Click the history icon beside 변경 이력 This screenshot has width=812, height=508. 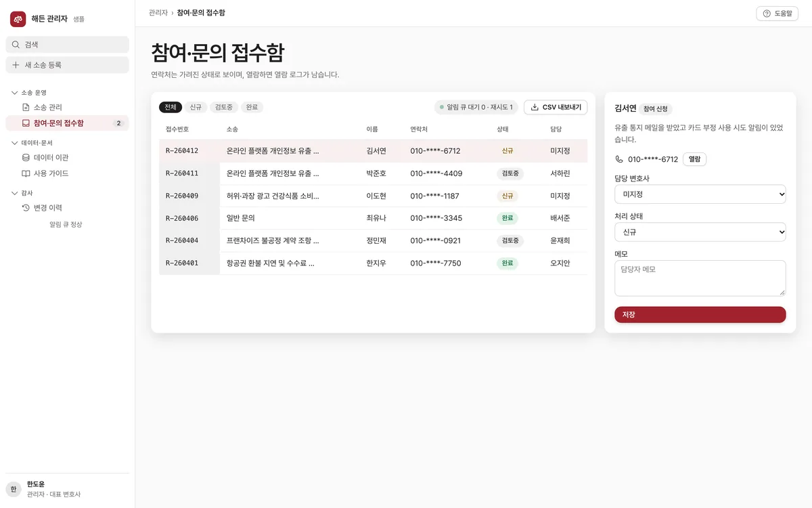point(26,208)
